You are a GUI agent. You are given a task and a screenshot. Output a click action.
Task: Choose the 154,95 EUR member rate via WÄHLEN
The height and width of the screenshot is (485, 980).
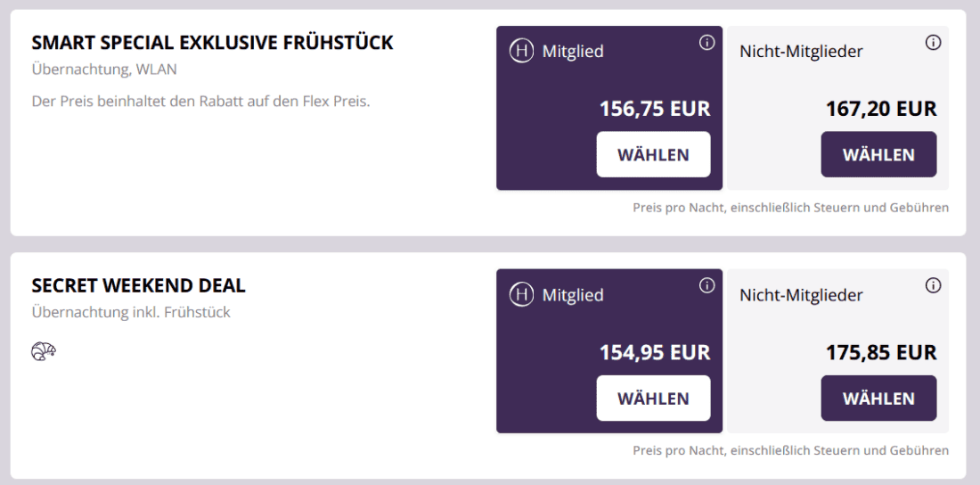(x=653, y=398)
